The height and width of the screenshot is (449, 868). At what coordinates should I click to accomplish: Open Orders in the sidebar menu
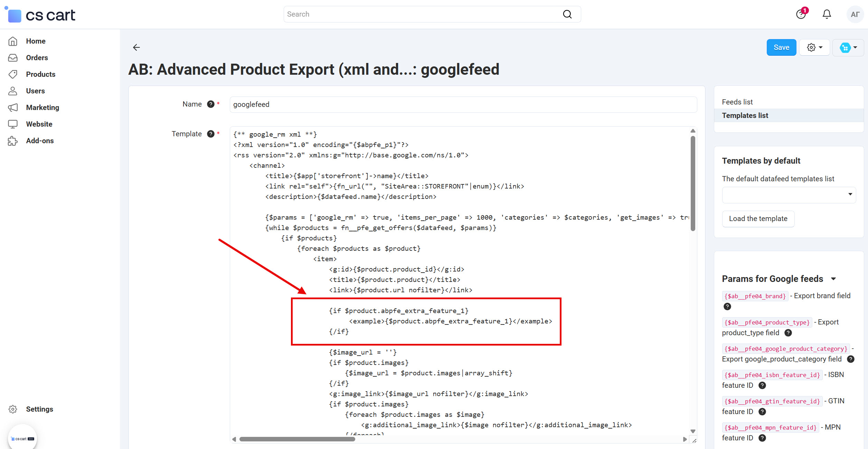pyautogui.click(x=37, y=58)
